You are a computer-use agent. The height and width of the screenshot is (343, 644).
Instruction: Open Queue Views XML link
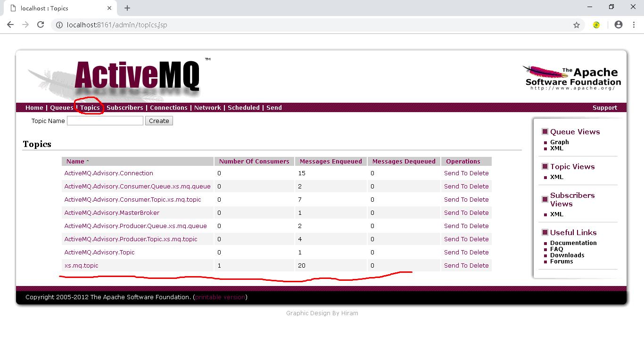556,148
